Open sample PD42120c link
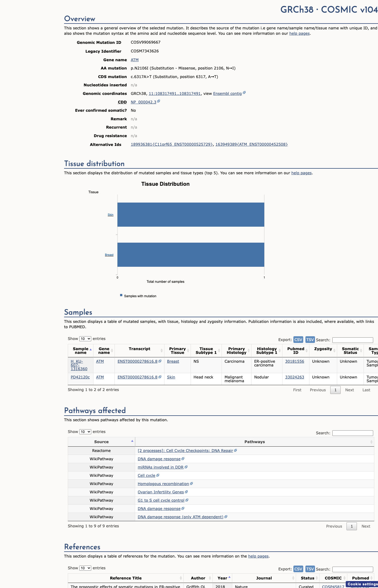 point(80,377)
